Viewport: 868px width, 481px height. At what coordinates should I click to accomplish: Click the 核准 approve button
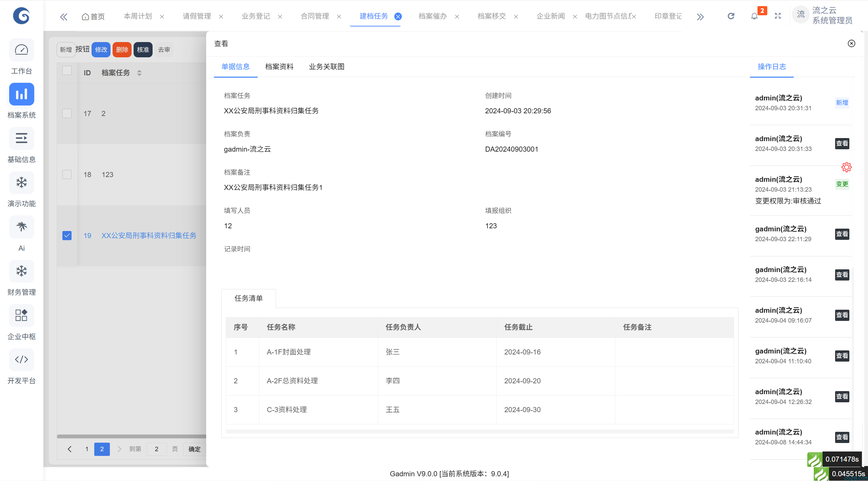coord(143,50)
